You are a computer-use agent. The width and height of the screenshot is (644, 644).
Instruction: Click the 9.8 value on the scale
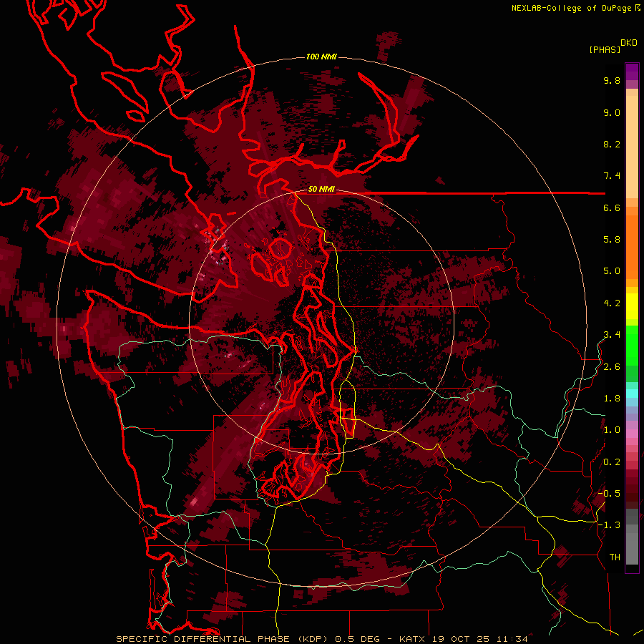(x=612, y=80)
